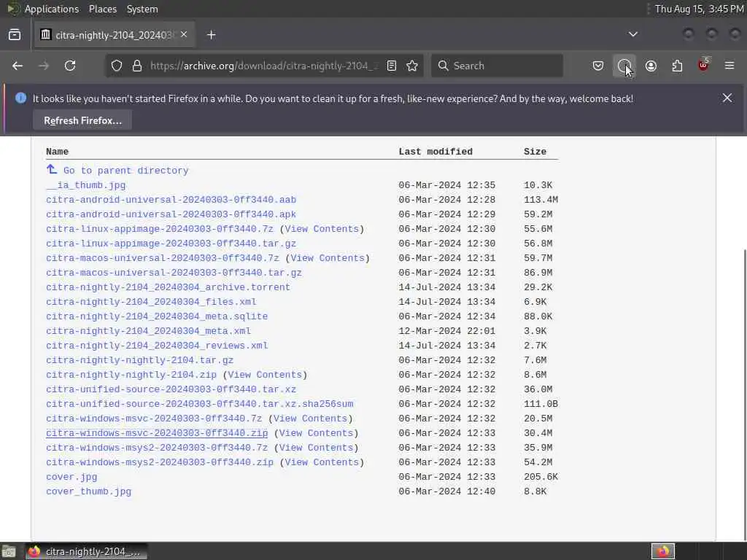Reload the current page
Viewport: 747px width, 560px height.
(x=70, y=66)
